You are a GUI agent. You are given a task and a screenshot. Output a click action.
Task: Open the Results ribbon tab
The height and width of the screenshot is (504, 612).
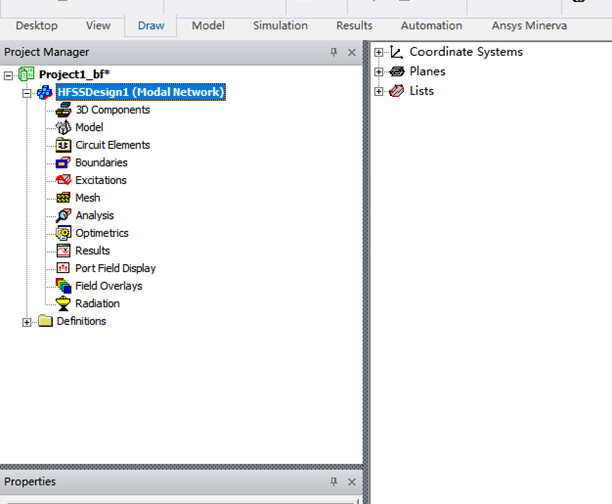pos(354,26)
